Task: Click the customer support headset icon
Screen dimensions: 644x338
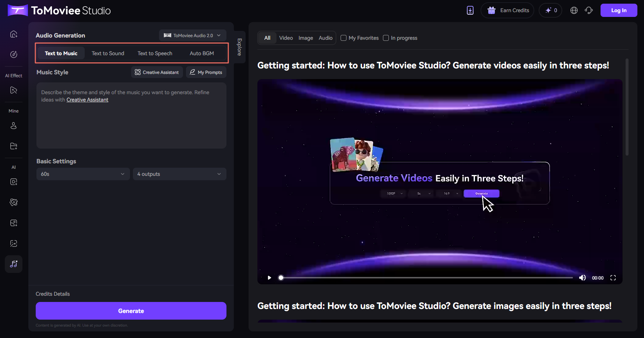Action: (589, 10)
